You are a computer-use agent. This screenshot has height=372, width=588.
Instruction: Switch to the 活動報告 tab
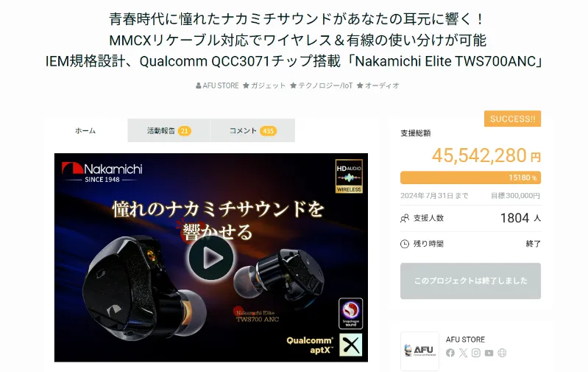point(169,130)
